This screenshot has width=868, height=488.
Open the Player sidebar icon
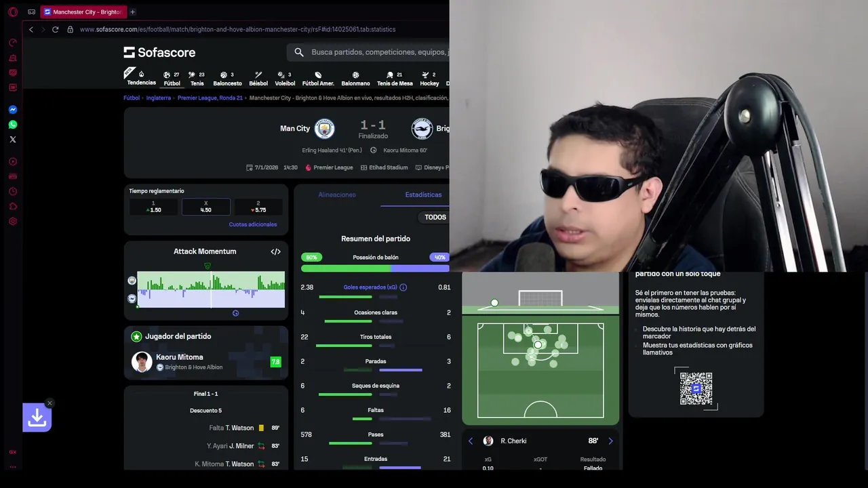tap(13, 161)
